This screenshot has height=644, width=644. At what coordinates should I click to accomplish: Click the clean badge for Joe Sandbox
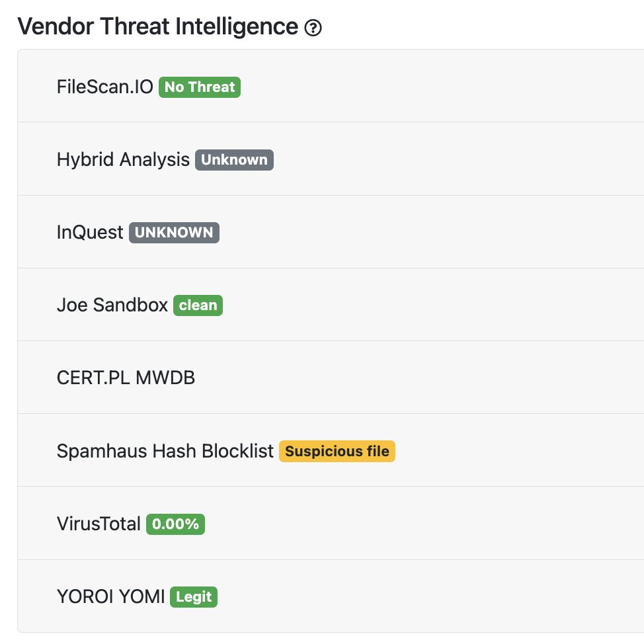tap(198, 305)
